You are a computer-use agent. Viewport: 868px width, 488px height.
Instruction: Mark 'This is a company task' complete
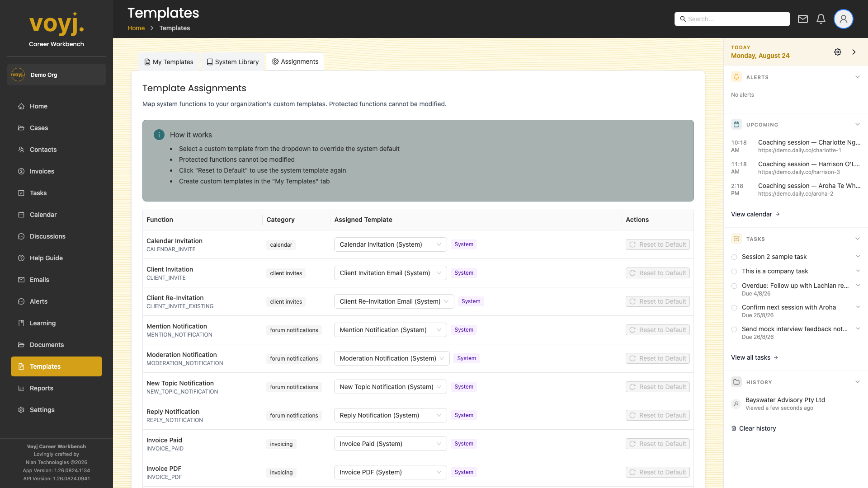734,272
